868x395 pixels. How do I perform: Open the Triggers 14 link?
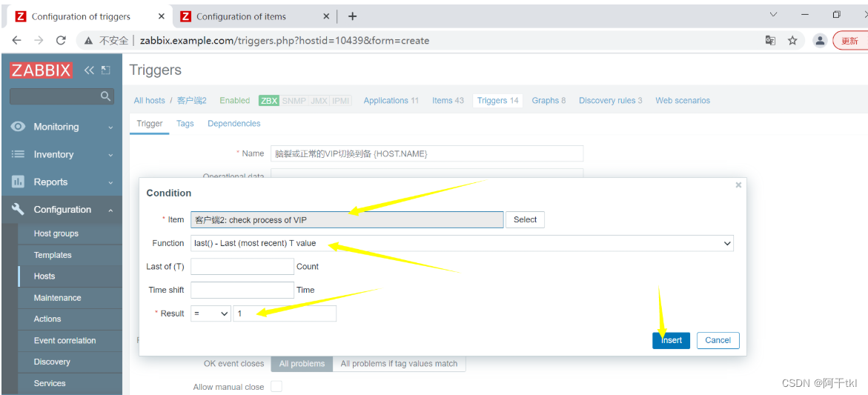point(497,101)
